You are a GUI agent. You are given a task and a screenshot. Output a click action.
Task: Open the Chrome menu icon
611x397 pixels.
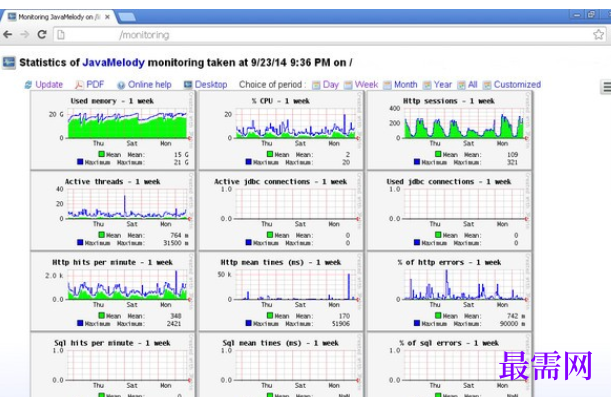point(606,87)
